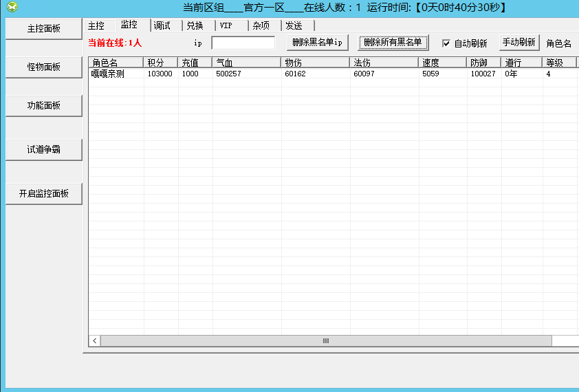Screen dimensions: 579x392
Task: Switch to the VIP tab
Action: click(x=232, y=25)
